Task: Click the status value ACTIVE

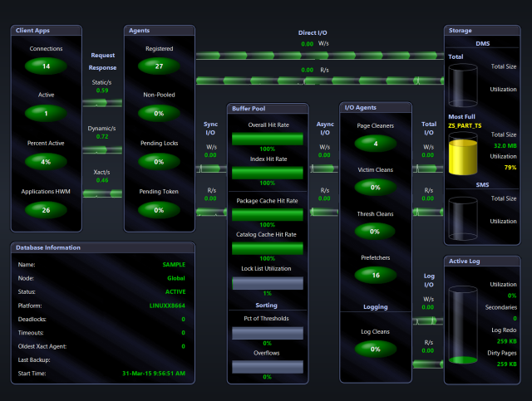Action: click(175, 291)
